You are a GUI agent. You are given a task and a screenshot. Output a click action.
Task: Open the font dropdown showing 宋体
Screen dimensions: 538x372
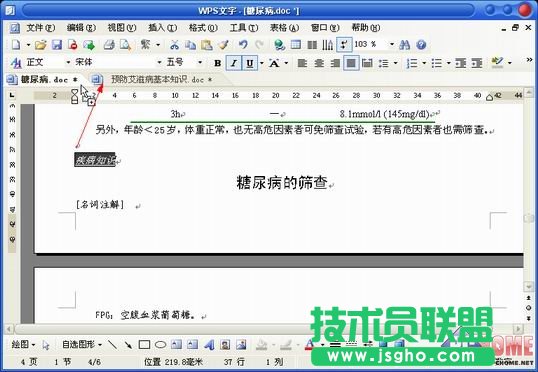coord(159,62)
